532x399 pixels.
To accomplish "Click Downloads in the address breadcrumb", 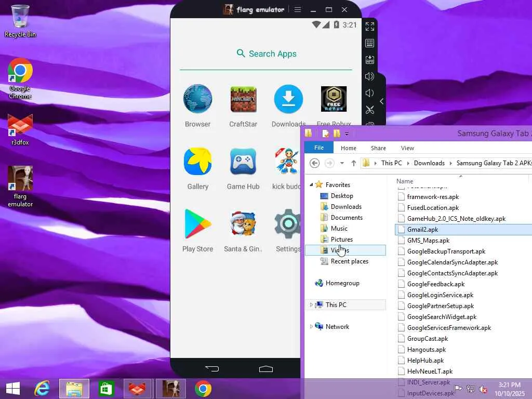I will (x=429, y=163).
